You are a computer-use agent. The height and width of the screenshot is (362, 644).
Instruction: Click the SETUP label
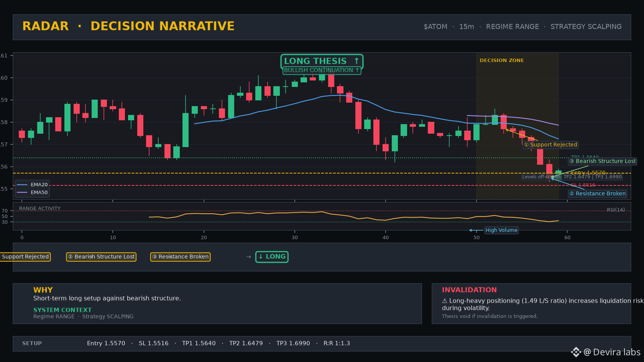click(x=32, y=344)
